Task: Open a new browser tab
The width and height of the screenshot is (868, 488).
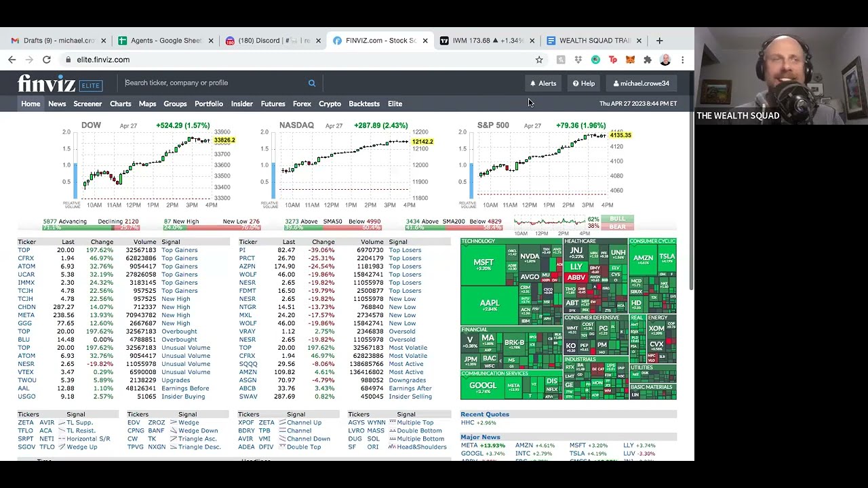Action: (659, 41)
